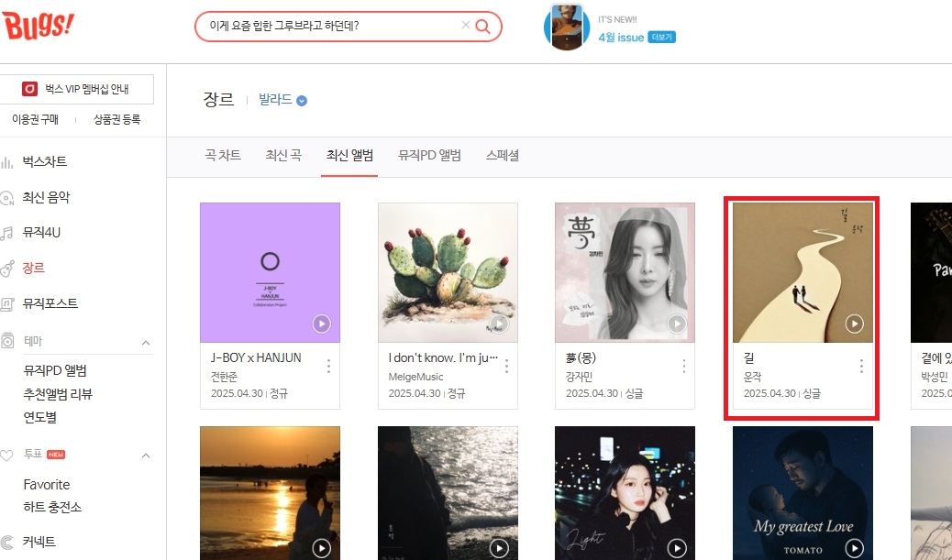952x560 pixels.
Task: Click the 장르 guitar icon
Action: point(7,269)
